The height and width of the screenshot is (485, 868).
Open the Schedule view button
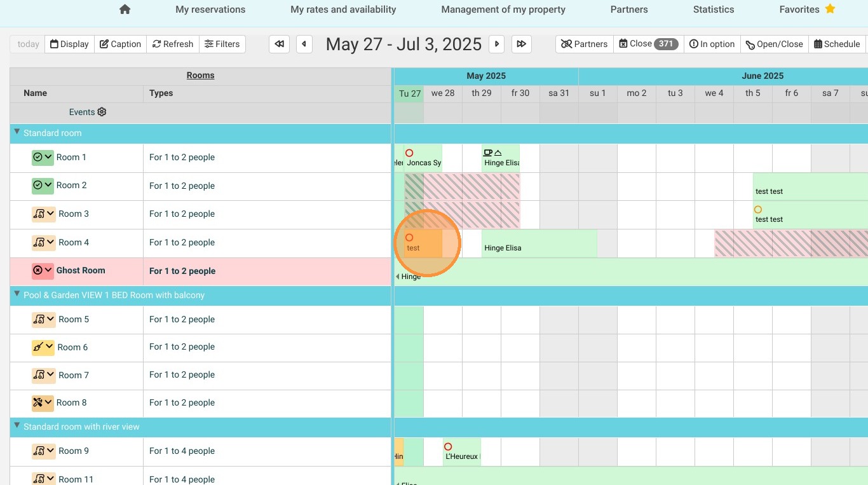[837, 44]
